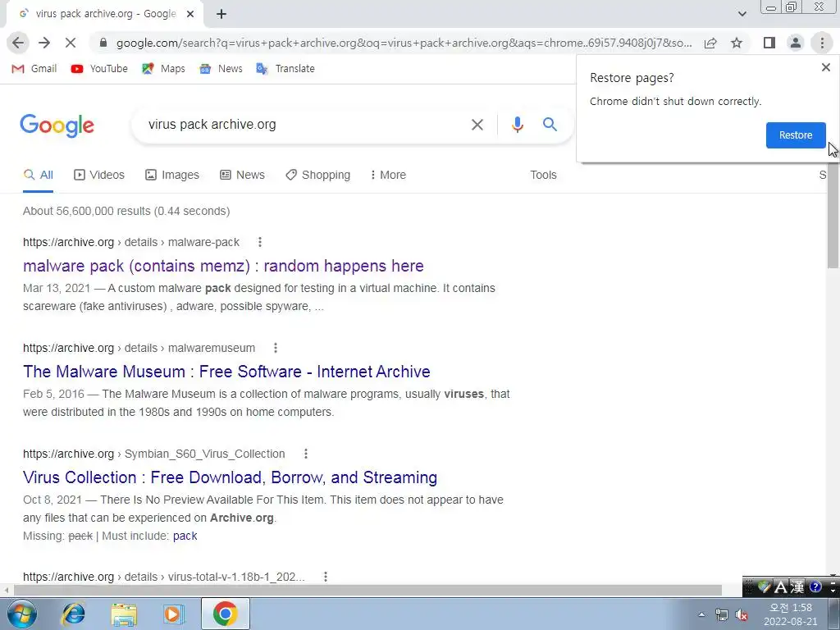
Task: Open the Chrome three-dot menu
Action: 822,43
